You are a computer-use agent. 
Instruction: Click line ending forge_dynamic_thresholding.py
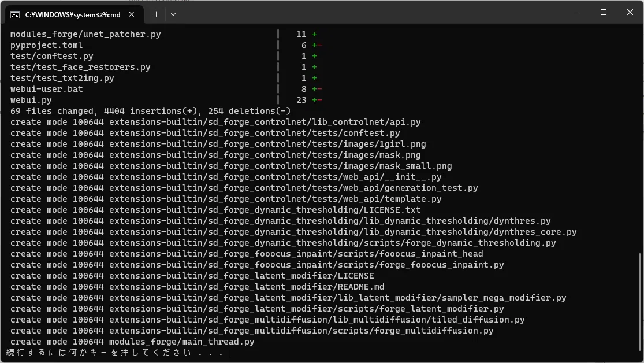point(283,243)
